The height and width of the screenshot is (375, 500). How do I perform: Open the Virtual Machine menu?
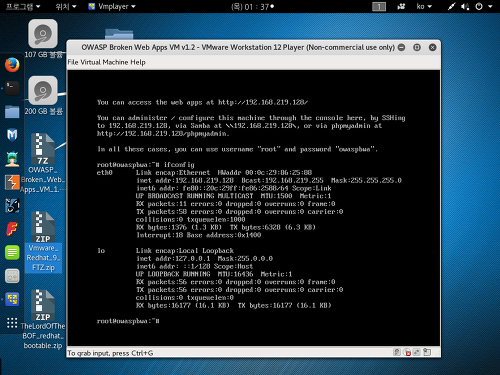pos(104,62)
